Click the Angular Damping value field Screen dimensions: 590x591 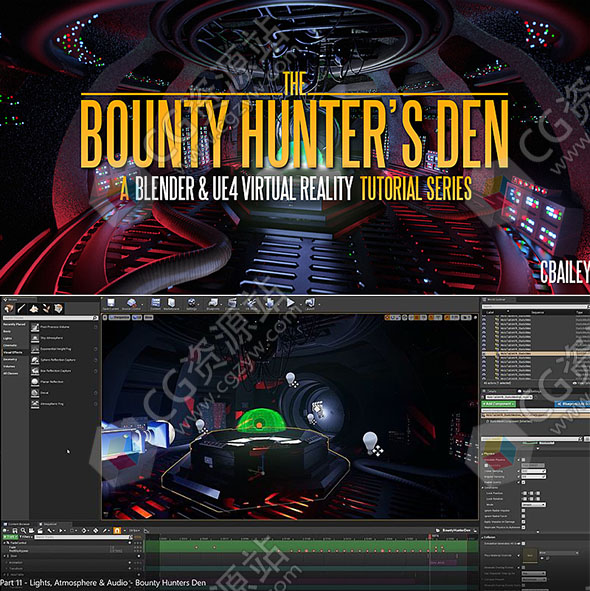pos(533,477)
